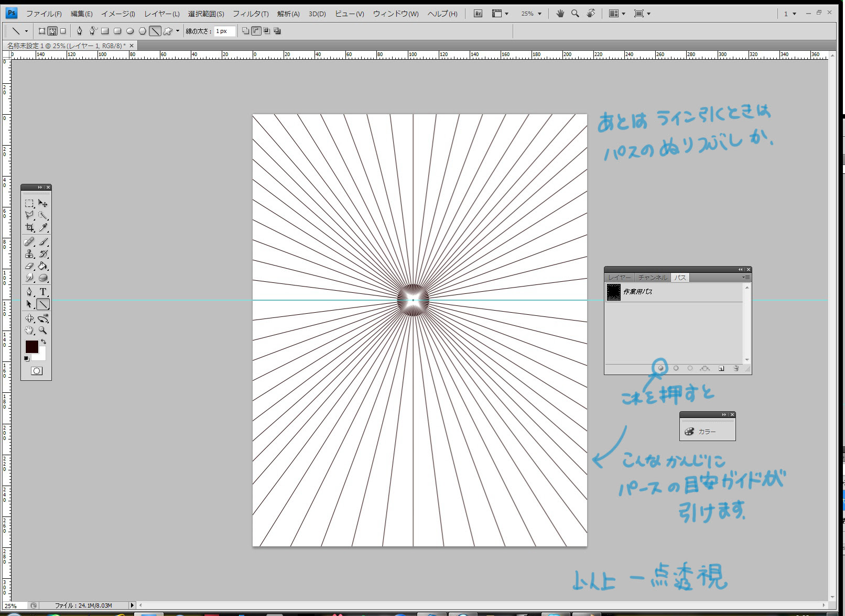The width and height of the screenshot is (845, 616).
Task: Enable Paths mode in options bar
Action: [x=52, y=31]
